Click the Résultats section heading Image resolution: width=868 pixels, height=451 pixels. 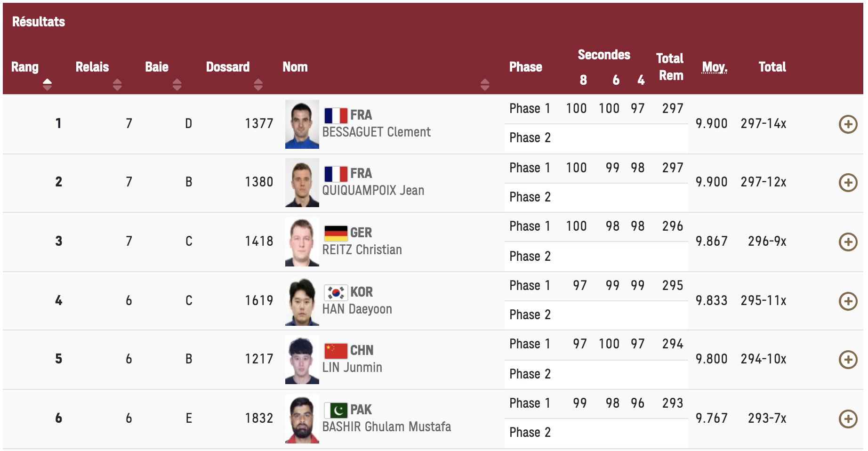pyautogui.click(x=39, y=22)
